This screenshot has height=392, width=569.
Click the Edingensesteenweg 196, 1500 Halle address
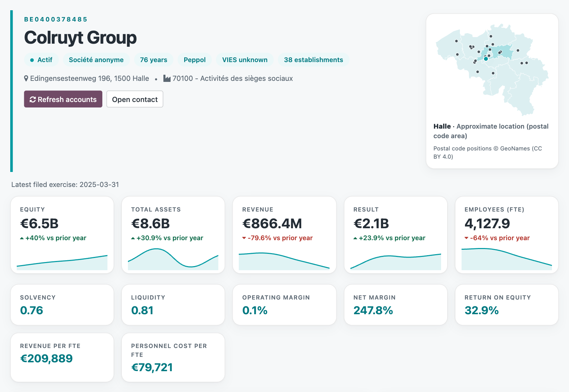coord(89,78)
